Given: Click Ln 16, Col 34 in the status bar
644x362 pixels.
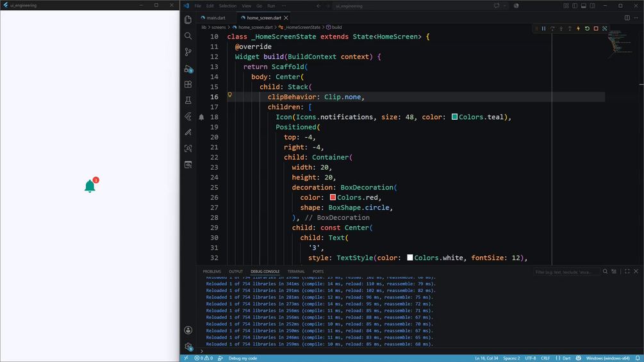Looking at the screenshot, I should [x=487, y=358].
